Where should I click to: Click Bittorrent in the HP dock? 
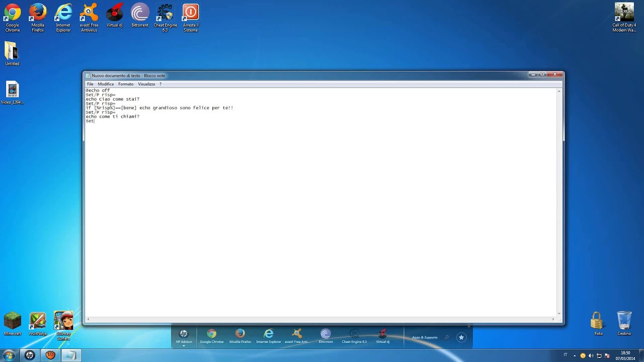click(326, 336)
